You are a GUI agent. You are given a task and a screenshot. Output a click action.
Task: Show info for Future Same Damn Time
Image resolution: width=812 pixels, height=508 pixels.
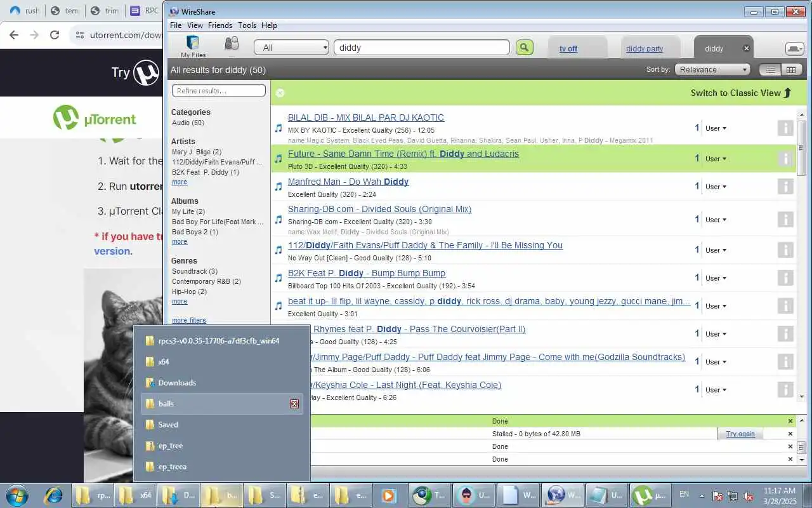pos(785,159)
